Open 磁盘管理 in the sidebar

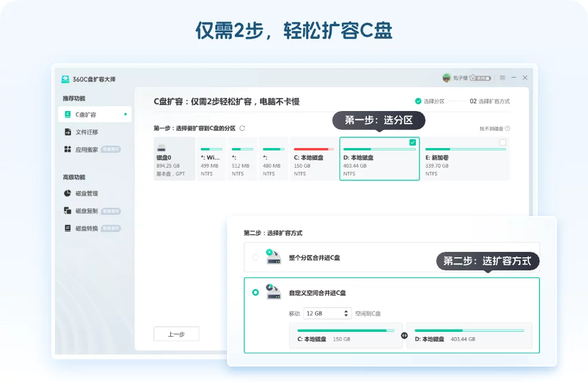point(87,193)
